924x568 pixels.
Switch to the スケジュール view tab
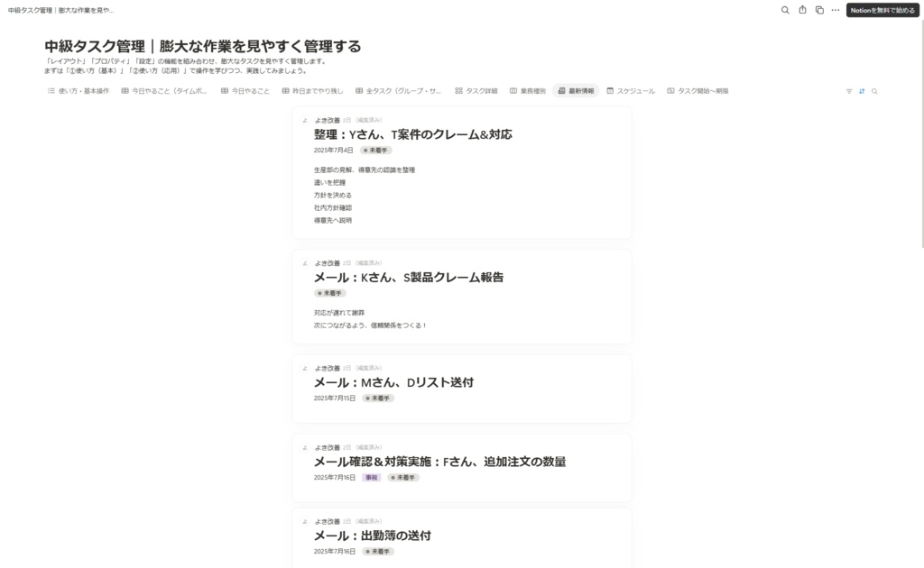click(630, 90)
